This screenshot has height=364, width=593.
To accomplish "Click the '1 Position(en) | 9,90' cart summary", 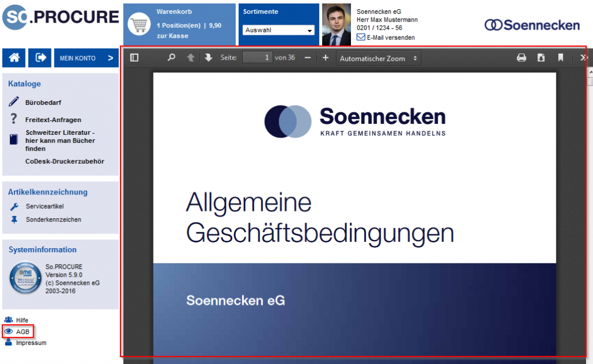I will [189, 25].
